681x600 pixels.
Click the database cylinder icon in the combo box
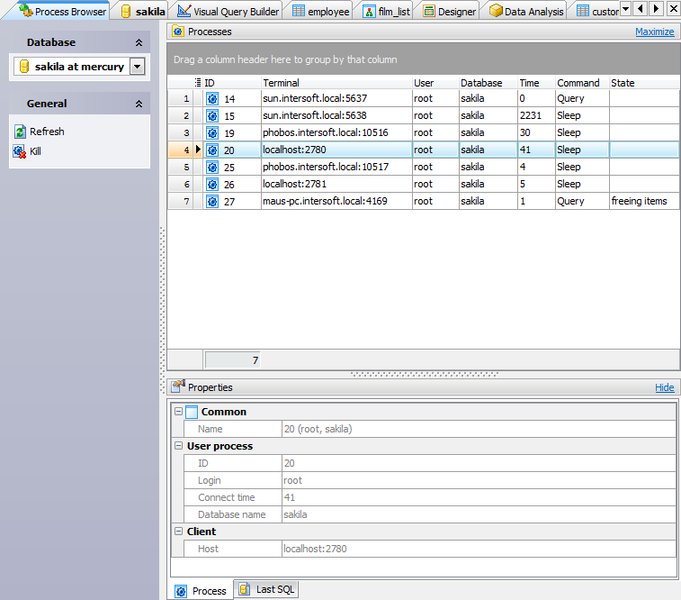click(24, 66)
